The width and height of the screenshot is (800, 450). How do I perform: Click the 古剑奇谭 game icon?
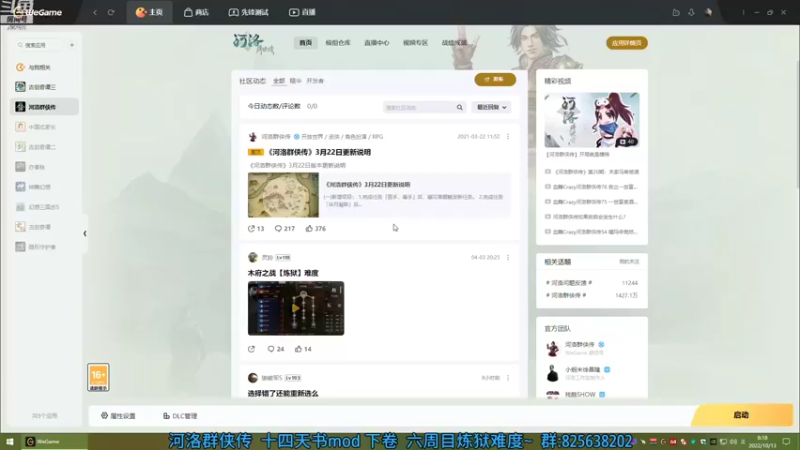tap(20, 227)
